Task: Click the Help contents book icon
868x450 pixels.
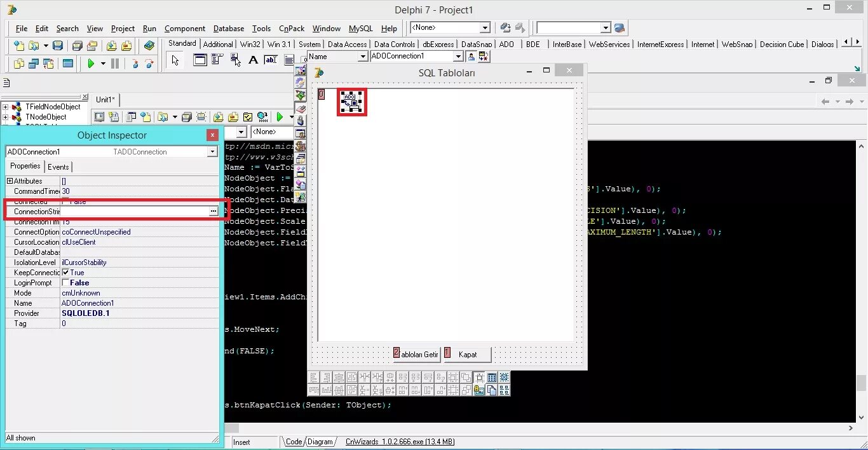Action: [149, 46]
